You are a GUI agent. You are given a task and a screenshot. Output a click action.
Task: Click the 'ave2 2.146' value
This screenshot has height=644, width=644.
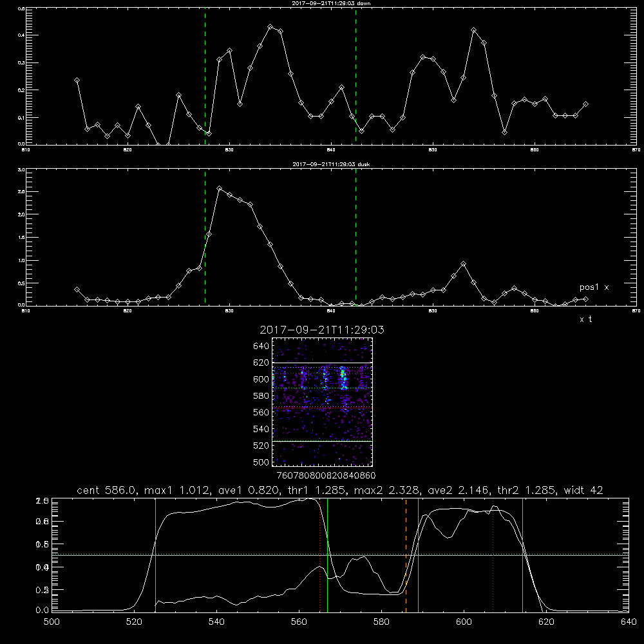459,490
